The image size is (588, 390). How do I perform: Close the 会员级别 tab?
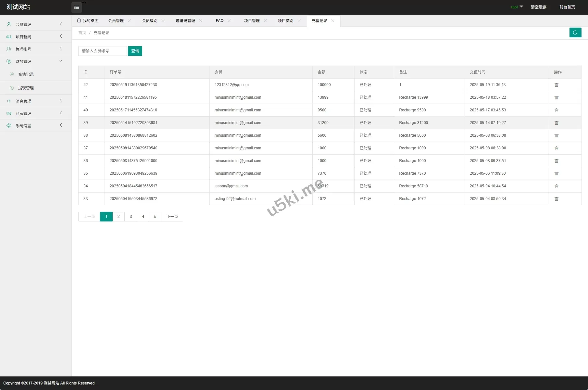(x=163, y=21)
